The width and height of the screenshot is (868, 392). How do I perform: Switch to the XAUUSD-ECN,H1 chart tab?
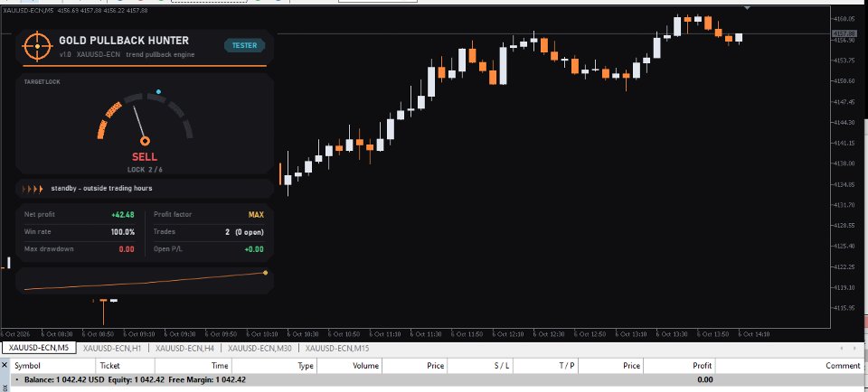pyautogui.click(x=112, y=349)
